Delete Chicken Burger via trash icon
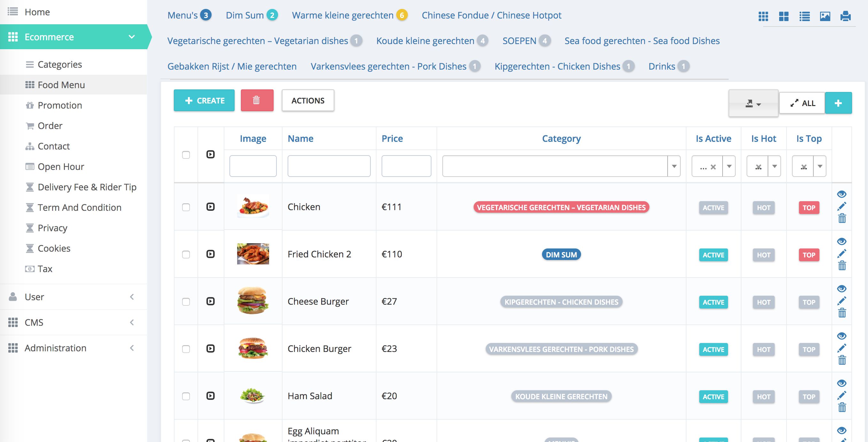Screen dimensions: 868x442 [x=842, y=360]
